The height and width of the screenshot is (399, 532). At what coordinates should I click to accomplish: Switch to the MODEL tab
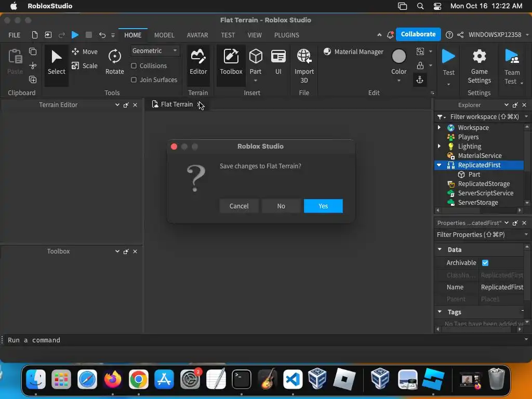164,35
